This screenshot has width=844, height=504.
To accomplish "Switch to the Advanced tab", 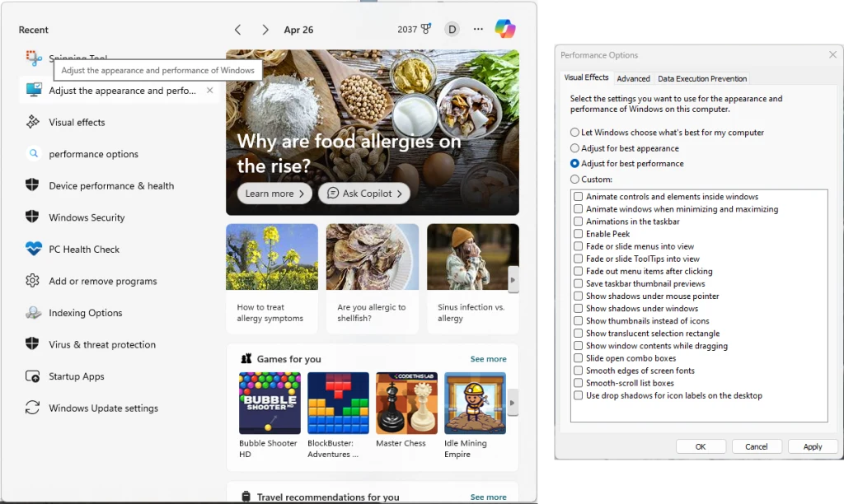I will click(x=634, y=78).
